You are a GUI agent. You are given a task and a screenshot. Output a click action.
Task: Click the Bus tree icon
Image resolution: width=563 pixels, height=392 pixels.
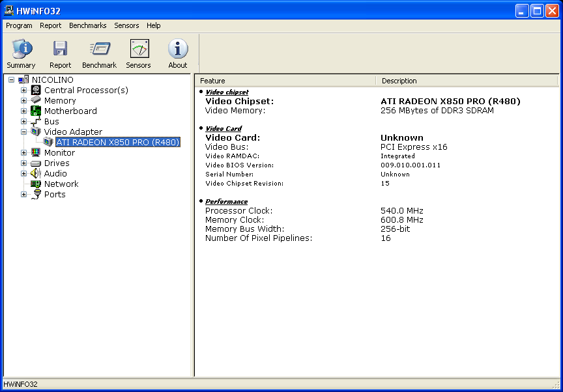tap(36, 122)
